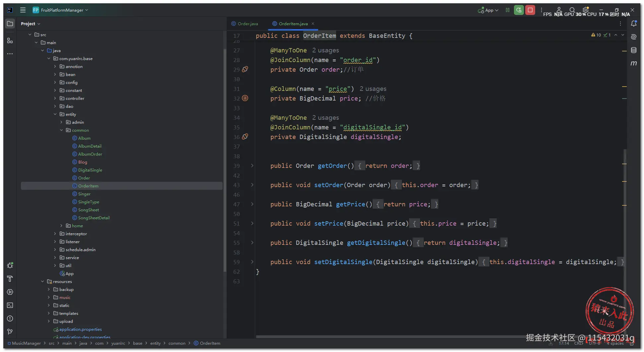Screen dimensions: 644x352
Task: Select the App class in tree
Action: pyautogui.click(x=69, y=273)
